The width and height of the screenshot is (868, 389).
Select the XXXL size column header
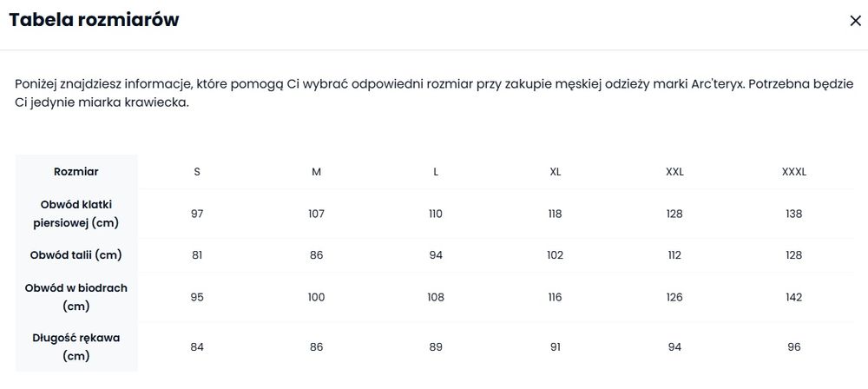coord(794,172)
